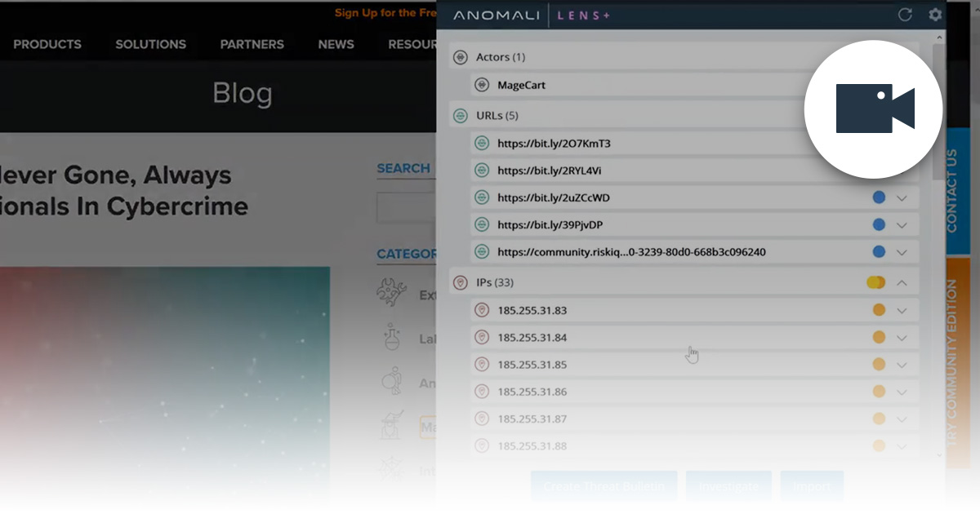Click the first blog category icon
This screenshot has width=980, height=514.
(x=392, y=292)
